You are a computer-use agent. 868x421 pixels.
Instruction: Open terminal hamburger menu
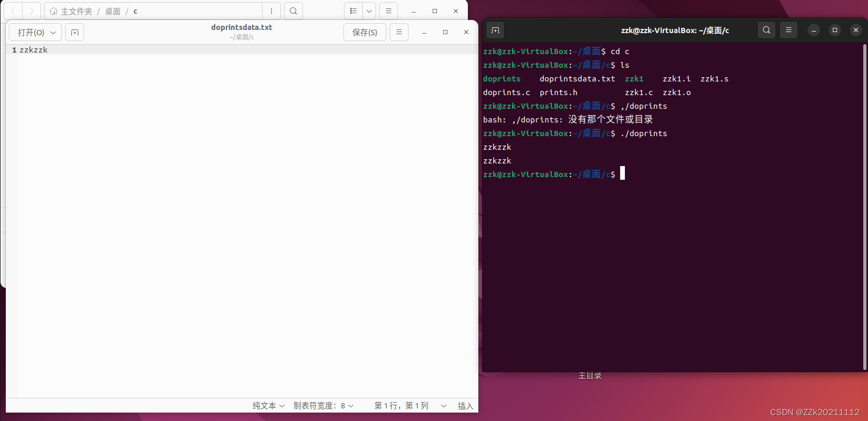click(x=789, y=30)
